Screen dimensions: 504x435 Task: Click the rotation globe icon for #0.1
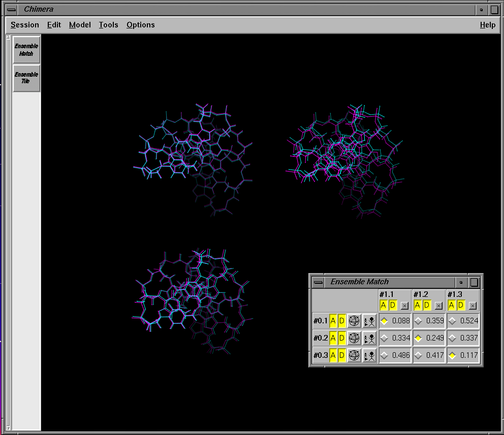(x=354, y=321)
